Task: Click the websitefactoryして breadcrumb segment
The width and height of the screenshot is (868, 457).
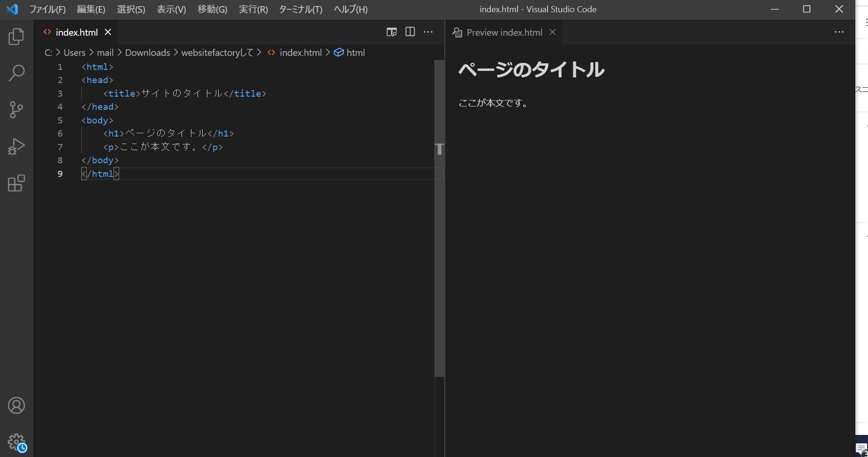Action: pos(217,53)
